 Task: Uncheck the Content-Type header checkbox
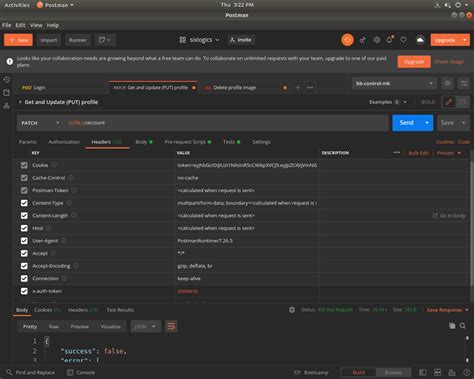(x=24, y=203)
